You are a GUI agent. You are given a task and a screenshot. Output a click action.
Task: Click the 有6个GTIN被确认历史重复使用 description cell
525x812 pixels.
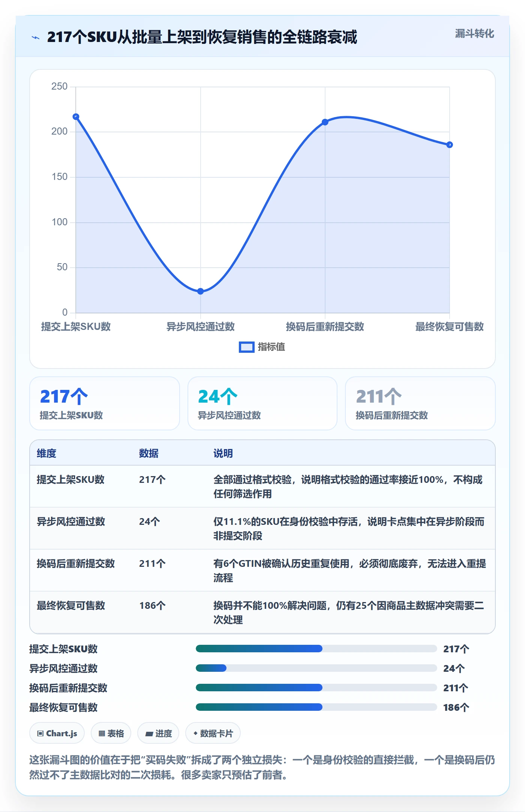(350, 571)
